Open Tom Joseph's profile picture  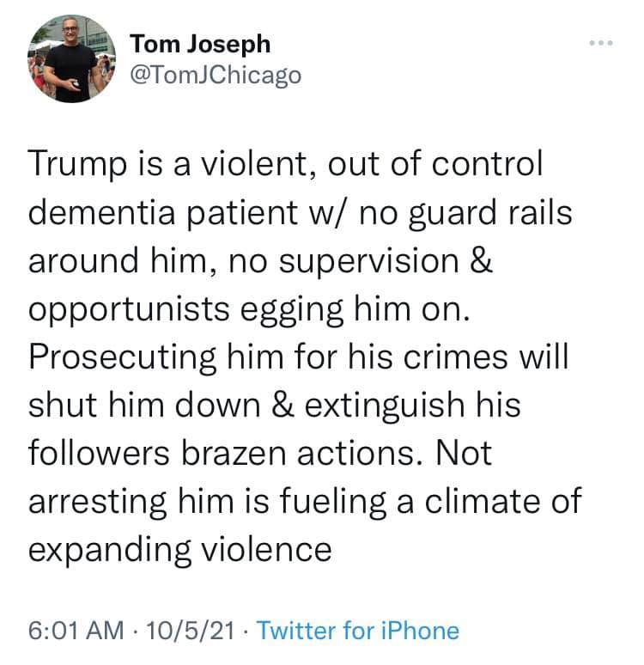[71, 58]
